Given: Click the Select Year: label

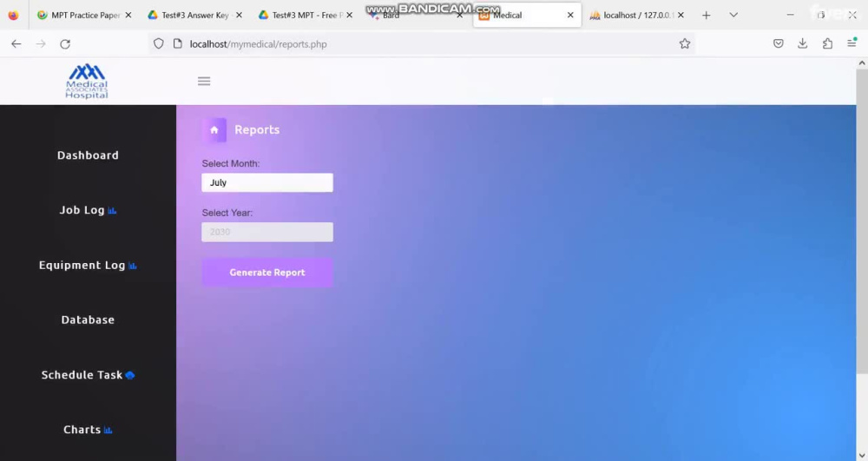Looking at the screenshot, I should coord(227,213).
